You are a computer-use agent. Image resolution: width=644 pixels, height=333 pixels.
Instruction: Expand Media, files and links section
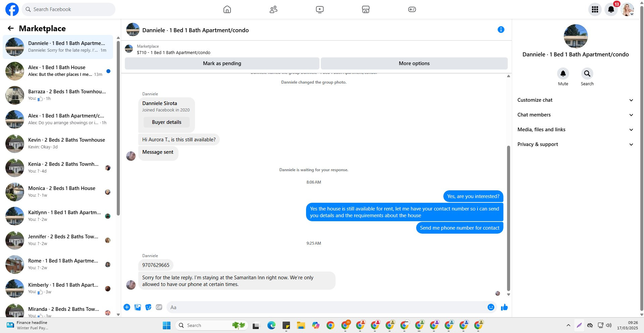[x=575, y=130]
